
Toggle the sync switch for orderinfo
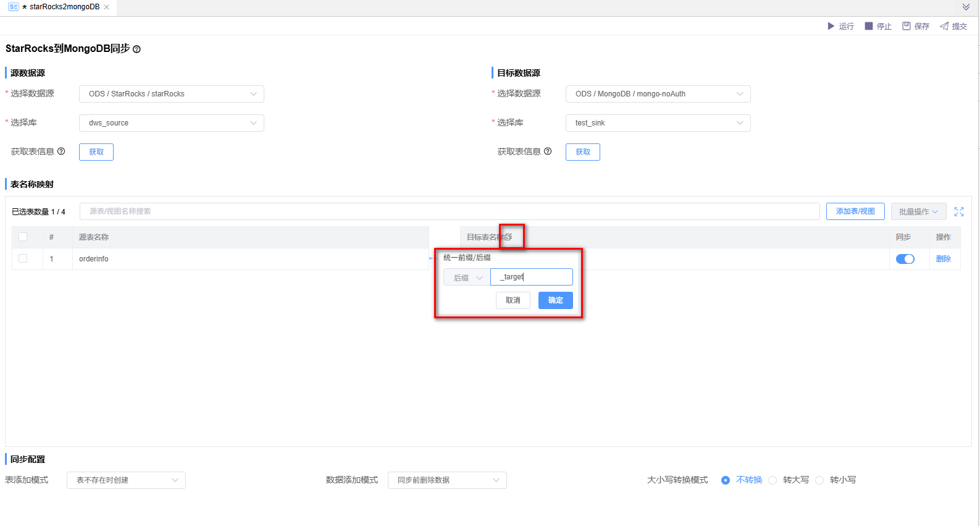(905, 259)
